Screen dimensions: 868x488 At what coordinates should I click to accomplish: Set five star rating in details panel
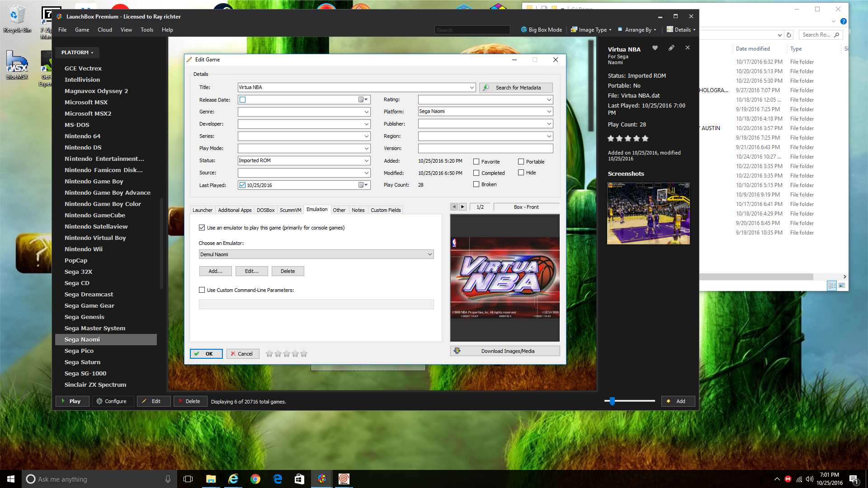[x=645, y=138]
